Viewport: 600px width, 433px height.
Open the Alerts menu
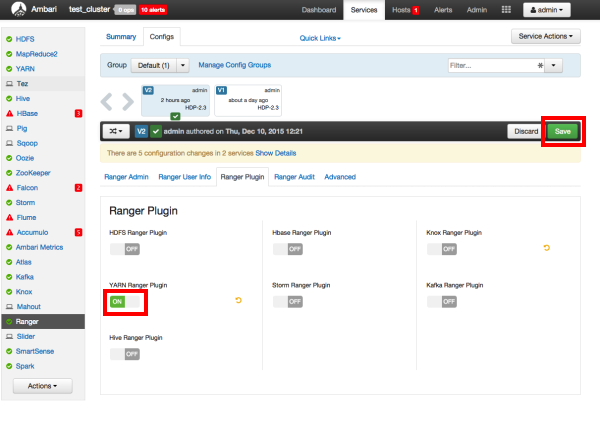pyautogui.click(x=443, y=10)
